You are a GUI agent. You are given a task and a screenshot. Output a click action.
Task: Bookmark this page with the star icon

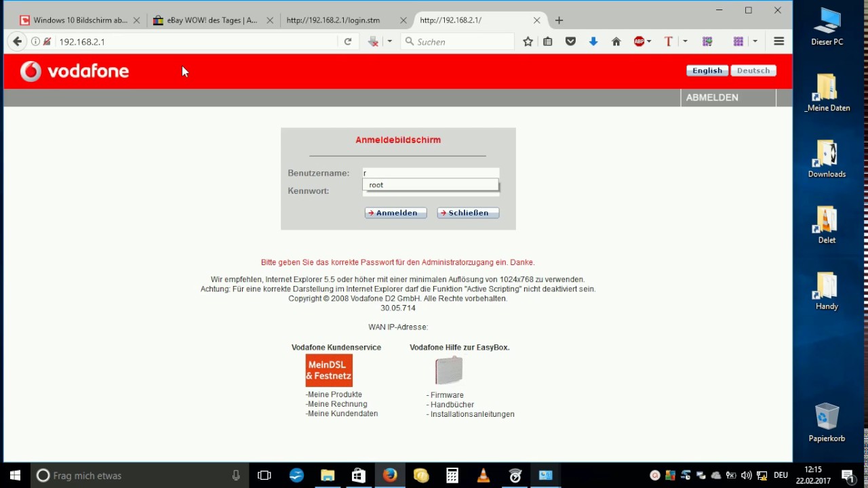[x=528, y=41]
